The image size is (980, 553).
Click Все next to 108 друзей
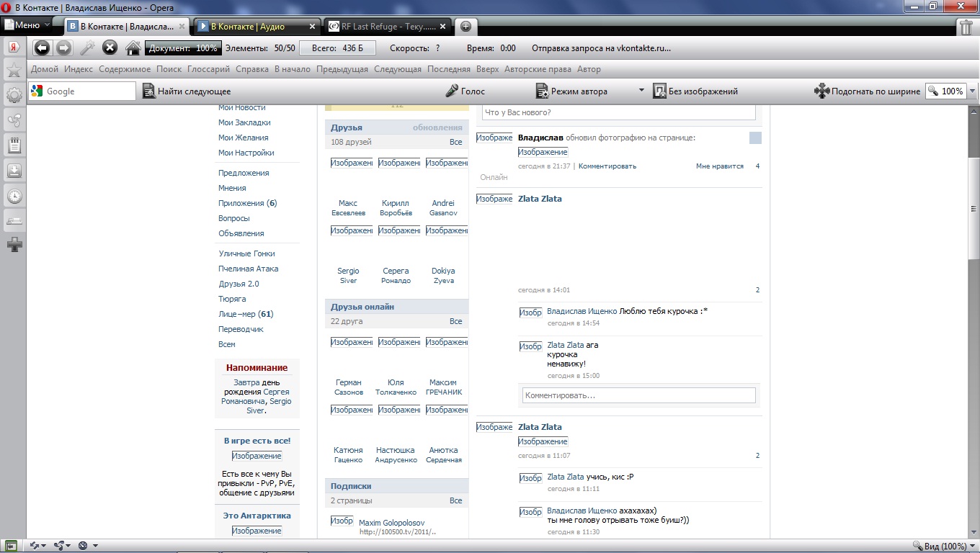pyautogui.click(x=455, y=142)
